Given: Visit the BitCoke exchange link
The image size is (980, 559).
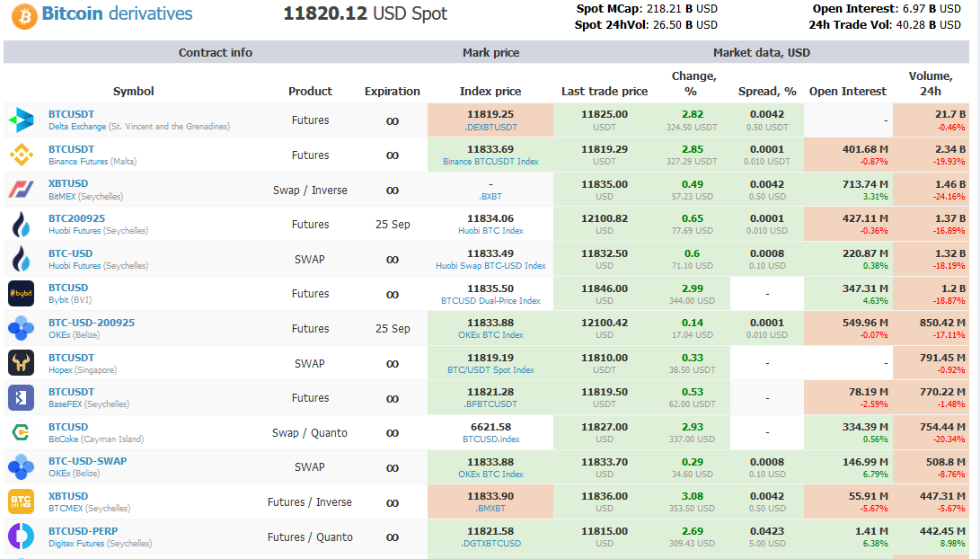Looking at the screenshot, I should pos(64,439).
